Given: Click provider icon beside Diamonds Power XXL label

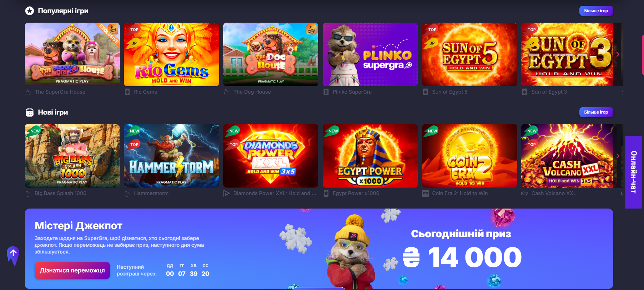Looking at the screenshot, I should point(227,193).
